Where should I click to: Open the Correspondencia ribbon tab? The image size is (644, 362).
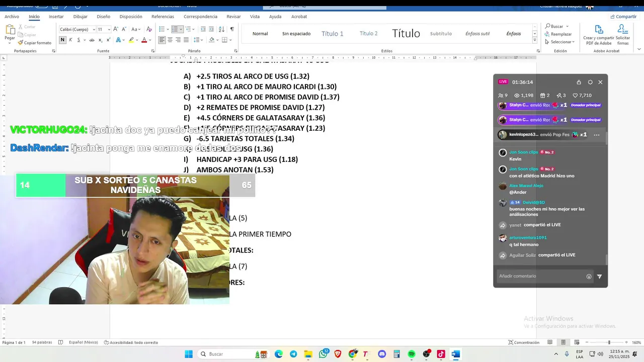pyautogui.click(x=200, y=17)
